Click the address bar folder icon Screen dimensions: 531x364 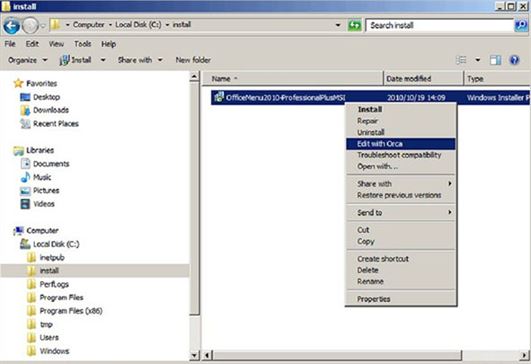56,25
